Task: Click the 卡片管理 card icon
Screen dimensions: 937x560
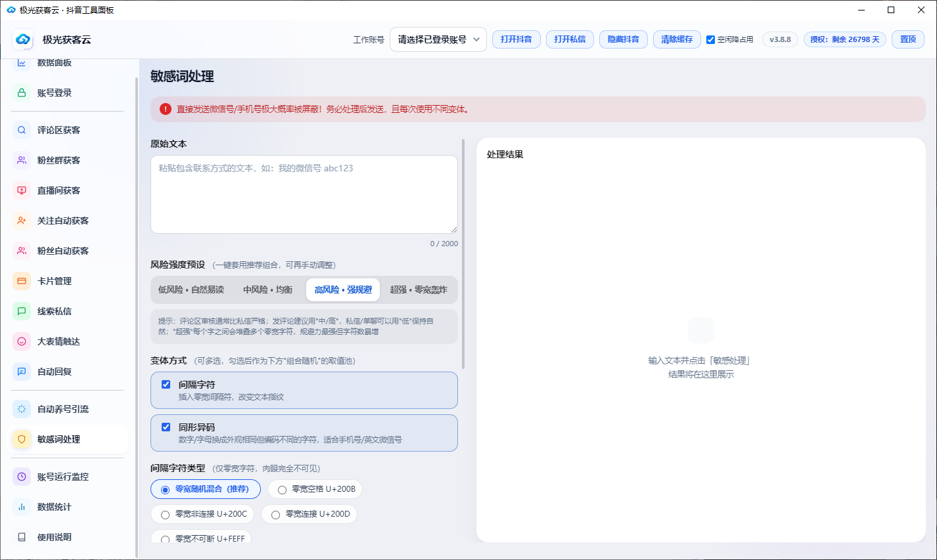Action: [22, 281]
